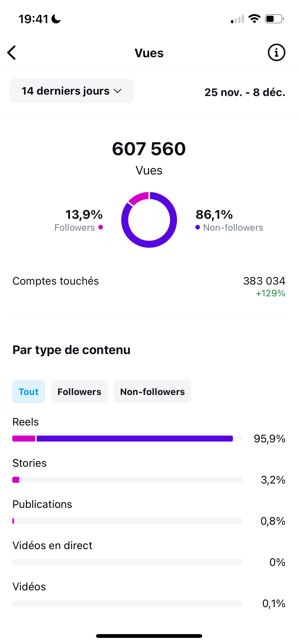Viewport: 298px width, 644px height.
Task: Tap the Stories views progress bar
Action: point(127,480)
